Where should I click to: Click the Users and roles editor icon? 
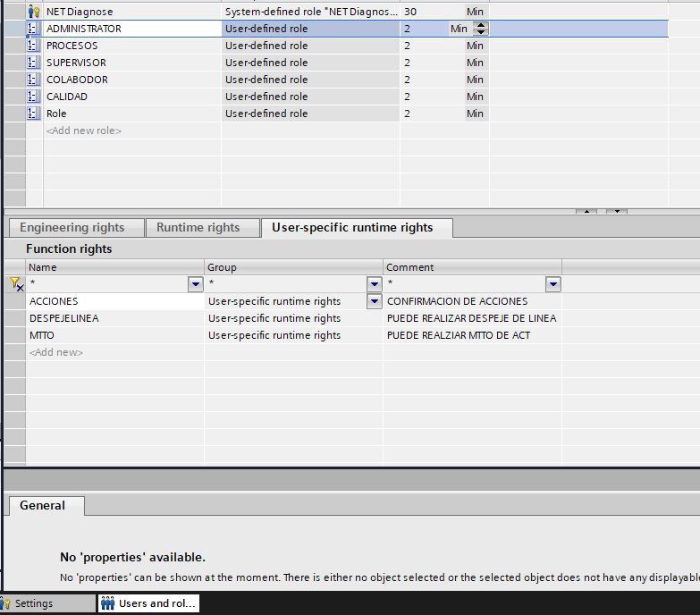(107, 603)
